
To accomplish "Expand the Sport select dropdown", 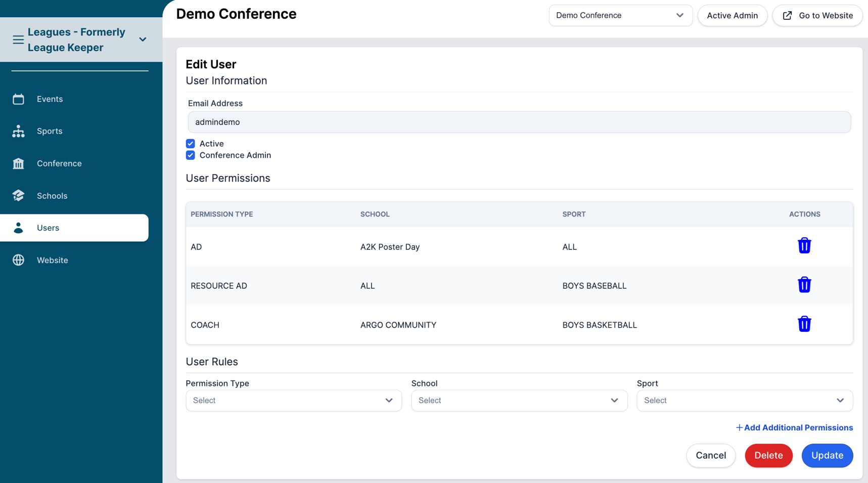I will click(744, 401).
